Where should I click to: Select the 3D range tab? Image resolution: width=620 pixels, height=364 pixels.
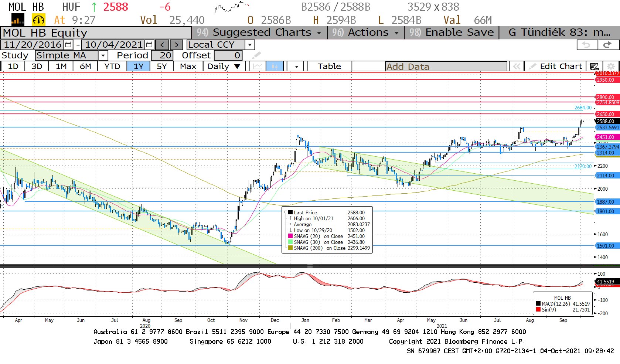pos(37,67)
